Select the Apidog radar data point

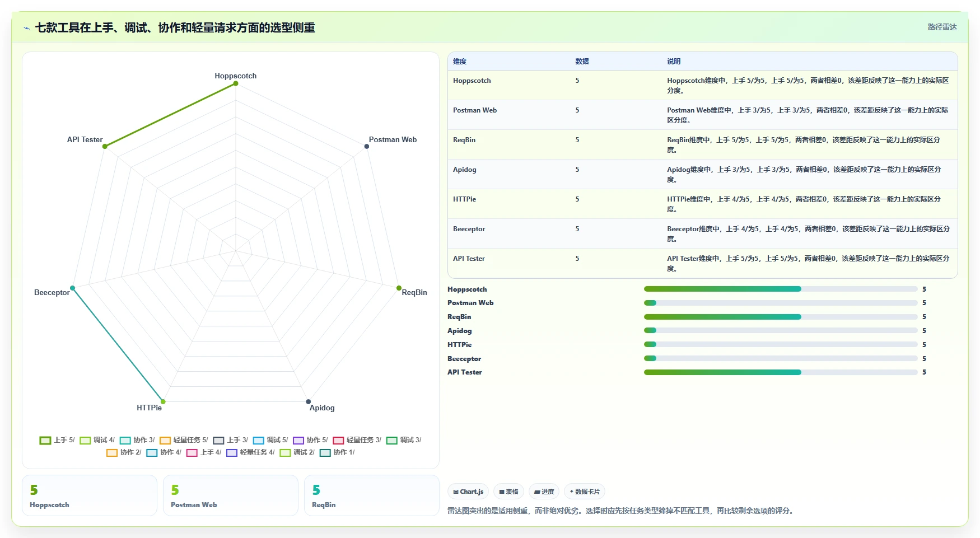tap(308, 401)
